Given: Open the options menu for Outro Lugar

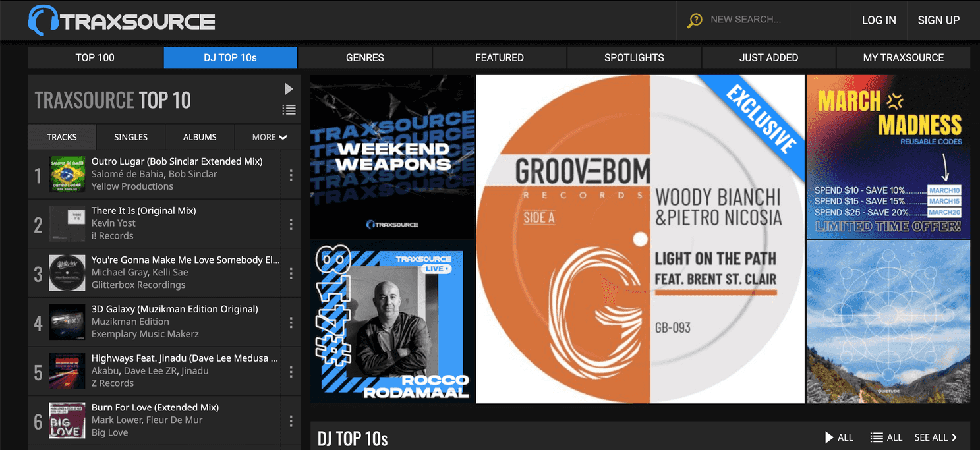Looking at the screenshot, I should coord(291,174).
